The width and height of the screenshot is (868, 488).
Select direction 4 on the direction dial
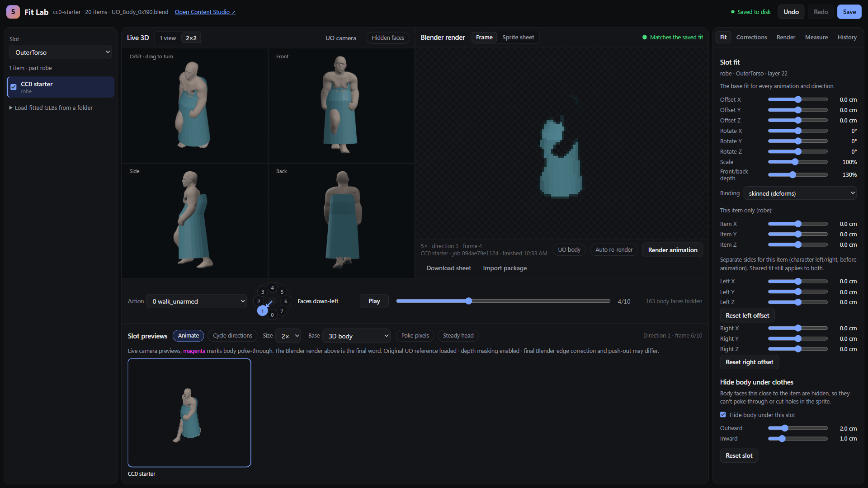pyautogui.click(x=272, y=288)
